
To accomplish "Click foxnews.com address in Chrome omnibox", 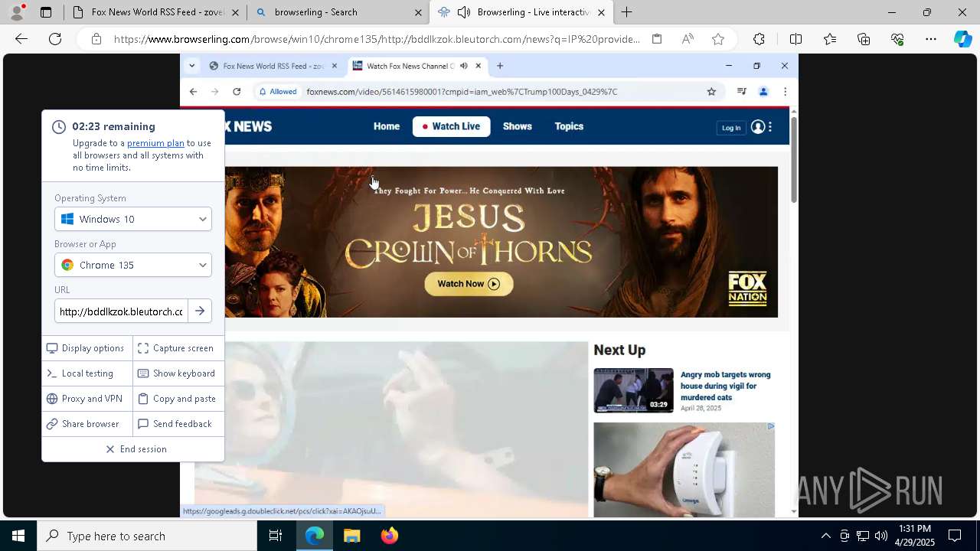I will pos(462,92).
